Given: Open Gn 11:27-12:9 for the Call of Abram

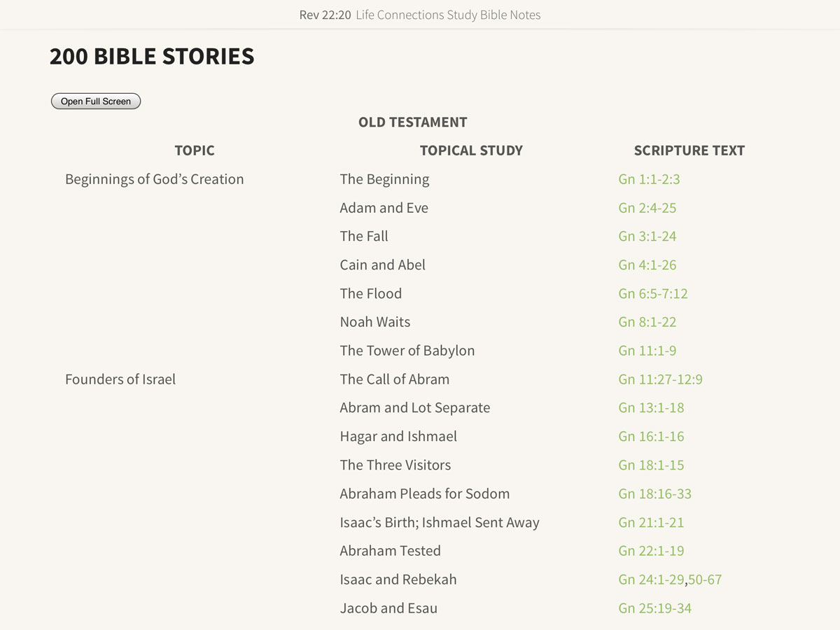Looking at the screenshot, I should (658, 379).
